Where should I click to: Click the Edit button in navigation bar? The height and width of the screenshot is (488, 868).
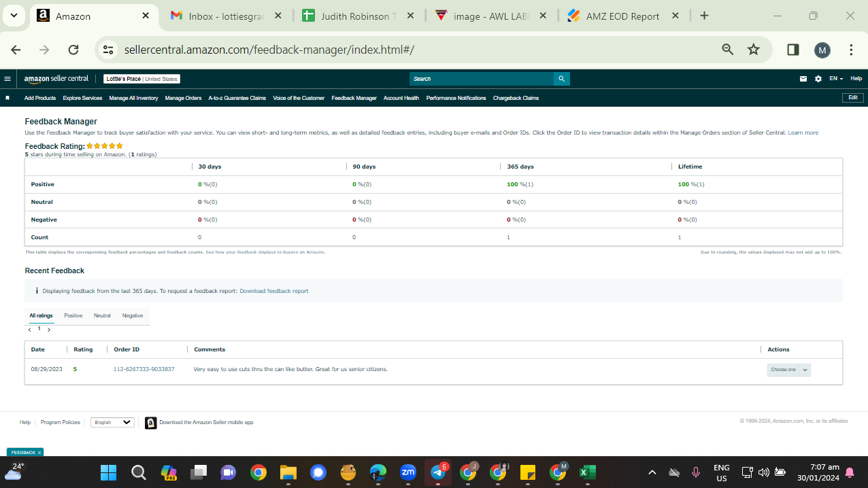pyautogui.click(x=852, y=98)
